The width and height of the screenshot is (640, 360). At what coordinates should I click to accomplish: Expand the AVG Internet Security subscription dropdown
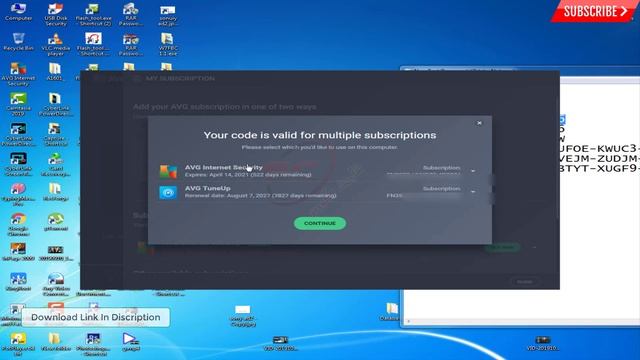(473, 171)
